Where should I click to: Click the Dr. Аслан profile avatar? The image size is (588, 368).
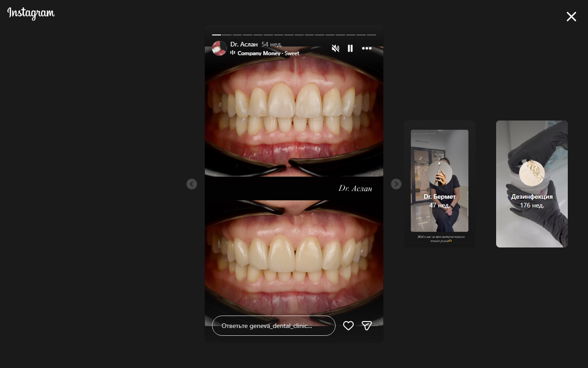click(219, 48)
